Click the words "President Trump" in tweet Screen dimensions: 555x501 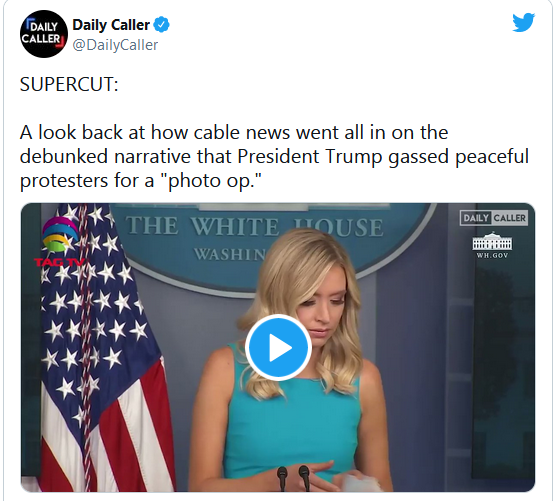(310, 156)
